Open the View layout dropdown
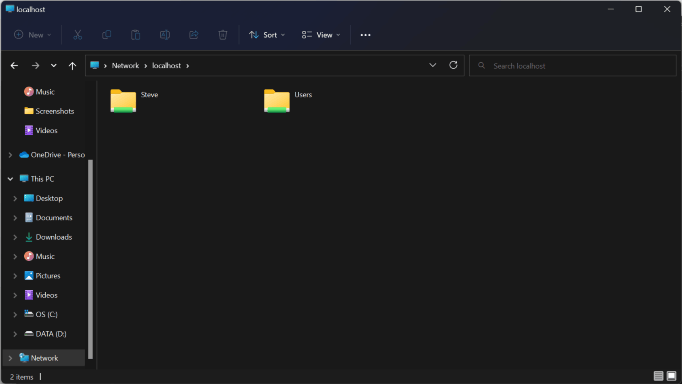 pos(321,35)
